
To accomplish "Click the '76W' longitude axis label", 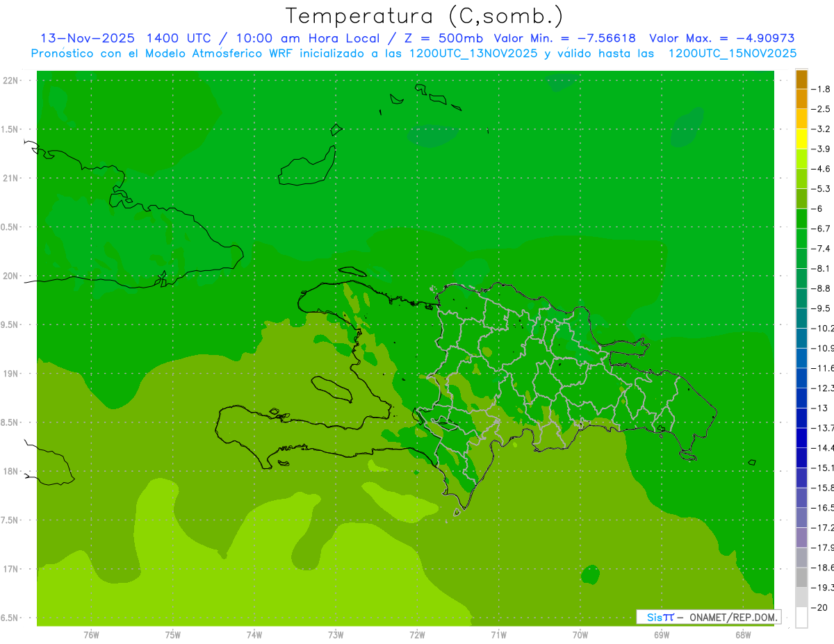I will (x=91, y=635).
